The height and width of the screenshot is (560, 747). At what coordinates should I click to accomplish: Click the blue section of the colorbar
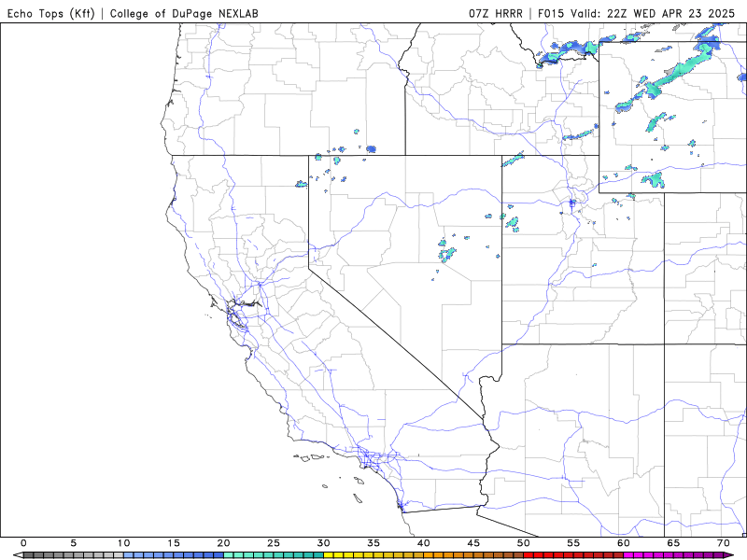(x=174, y=555)
